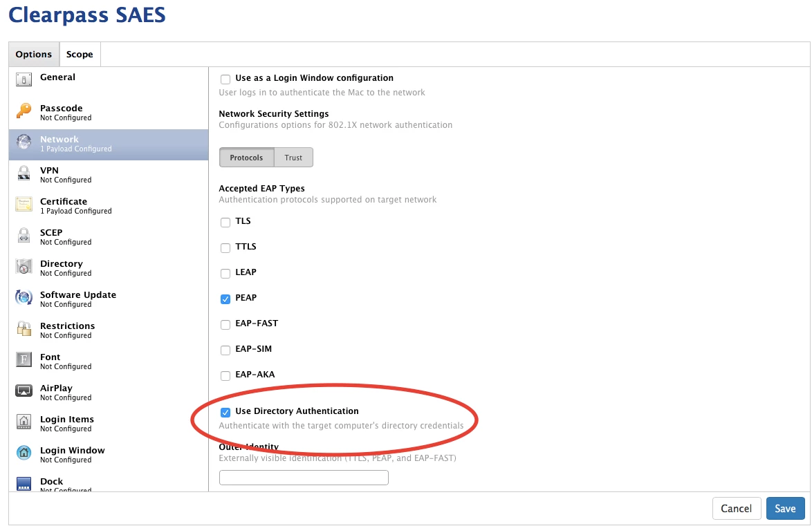Image resolution: width=812 pixels, height=526 pixels.
Task: Click the Font payload icon
Action: tap(24, 359)
